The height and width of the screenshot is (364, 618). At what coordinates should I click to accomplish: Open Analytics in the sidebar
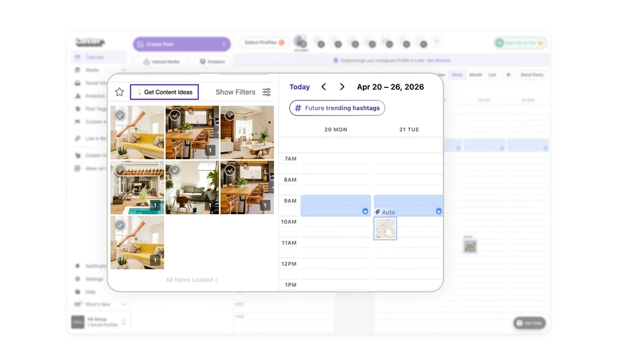tap(95, 96)
